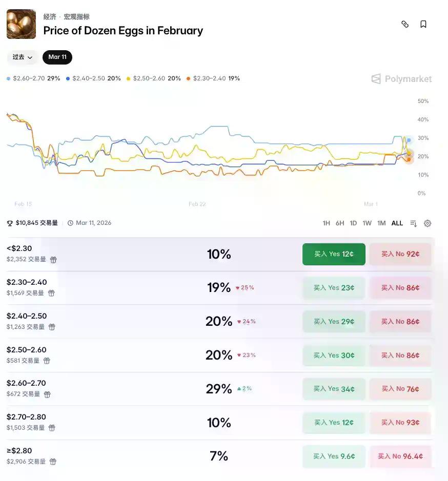The height and width of the screenshot is (481, 448).
Task: Buy Yes at 34¢ for $2.60–2.70
Action: coord(334,389)
